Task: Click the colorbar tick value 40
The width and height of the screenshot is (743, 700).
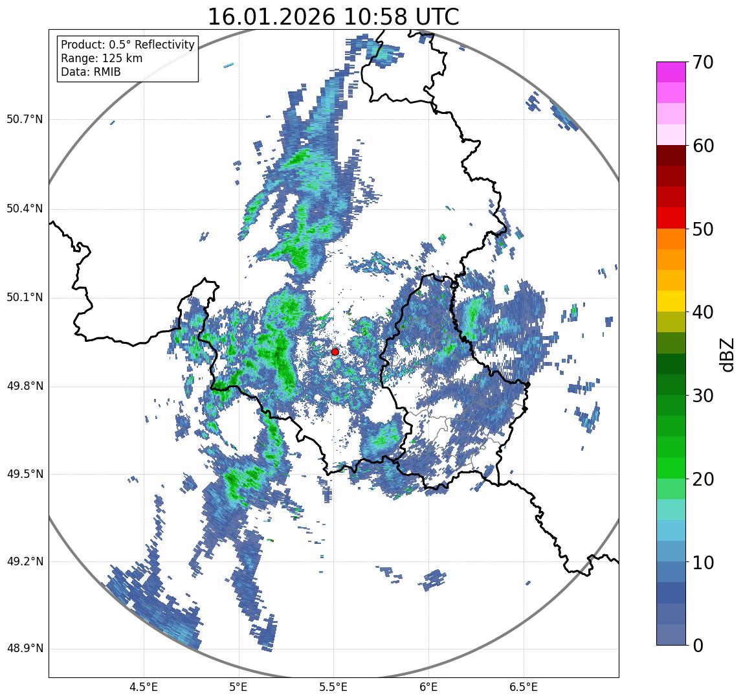Action: pyautogui.click(x=703, y=312)
